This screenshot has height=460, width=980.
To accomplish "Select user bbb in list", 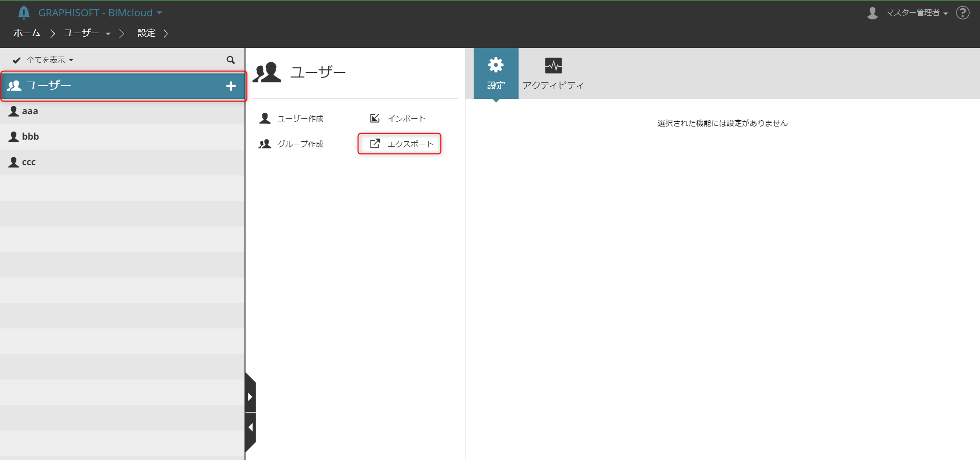I will [122, 137].
